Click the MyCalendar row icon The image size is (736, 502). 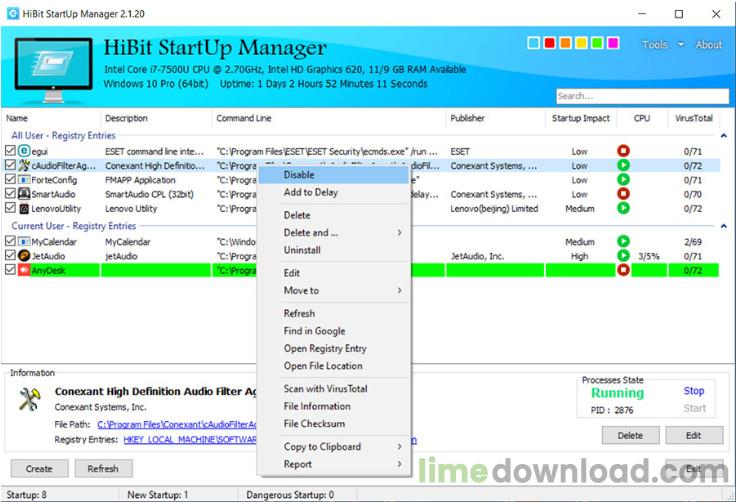coord(24,241)
